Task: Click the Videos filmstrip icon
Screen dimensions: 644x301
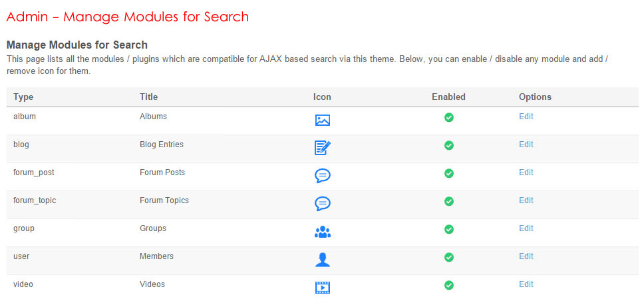Action: click(x=322, y=288)
